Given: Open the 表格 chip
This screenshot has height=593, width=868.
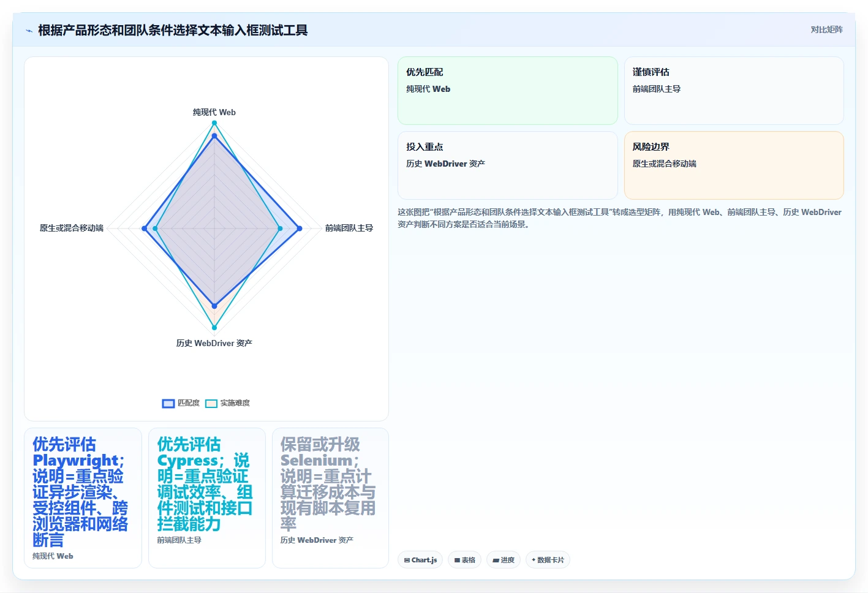Looking at the screenshot, I should (465, 560).
